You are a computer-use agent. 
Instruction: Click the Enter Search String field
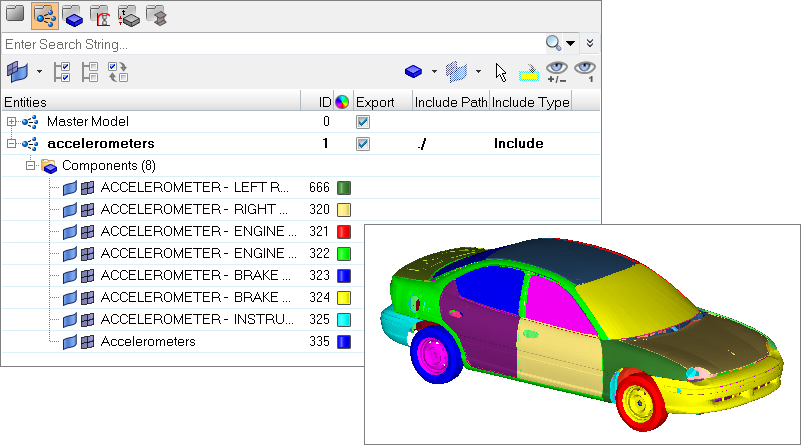pos(270,44)
